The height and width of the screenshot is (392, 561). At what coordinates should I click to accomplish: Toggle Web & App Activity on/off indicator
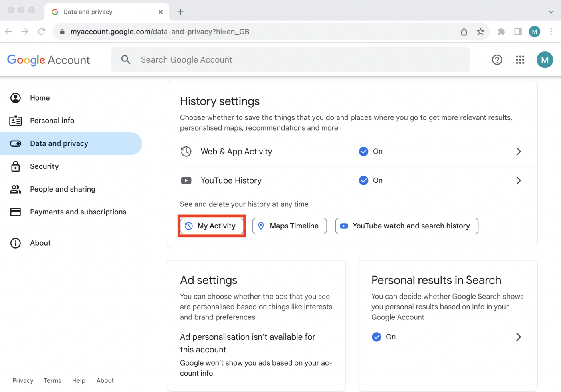[363, 151]
